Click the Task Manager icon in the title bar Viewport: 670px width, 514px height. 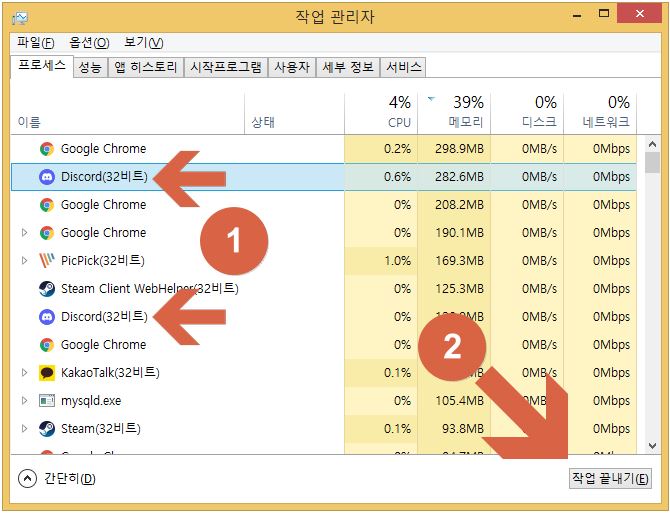[x=21, y=18]
